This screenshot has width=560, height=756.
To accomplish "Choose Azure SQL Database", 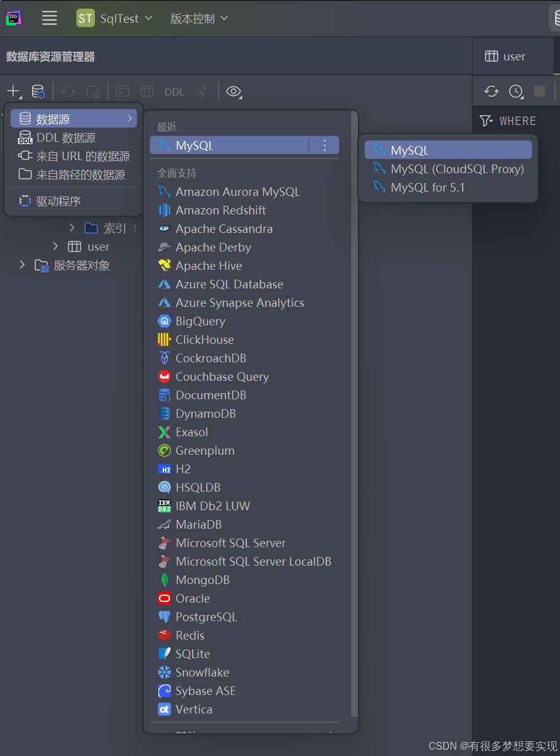I will point(244,284).
